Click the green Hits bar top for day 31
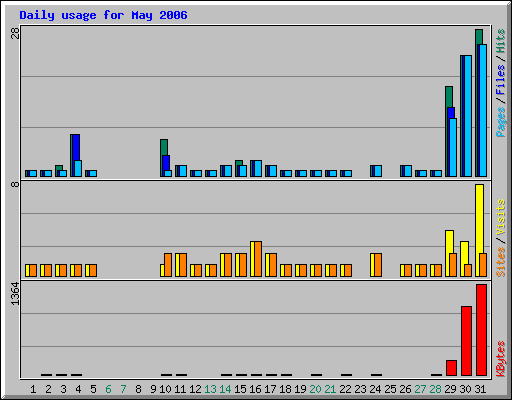The height and width of the screenshot is (400, 512). coord(479,37)
